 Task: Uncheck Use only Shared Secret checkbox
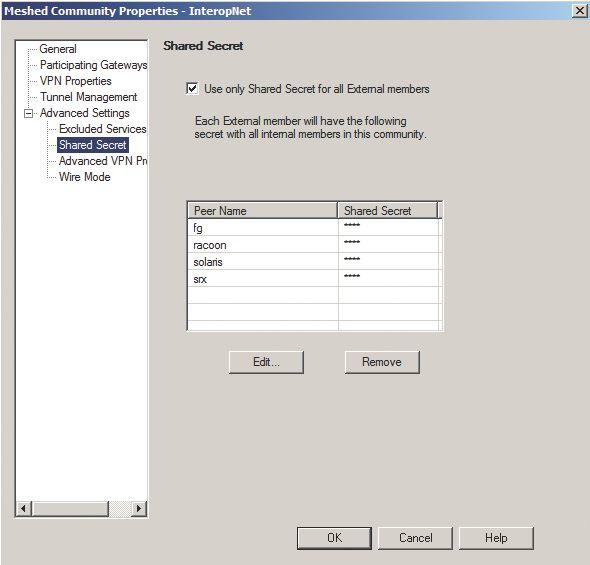click(192, 89)
